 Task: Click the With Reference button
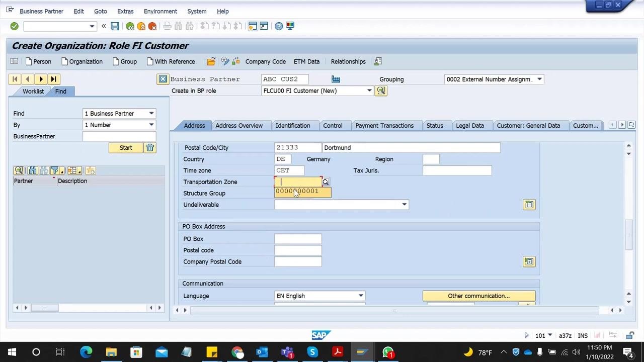point(171,61)
